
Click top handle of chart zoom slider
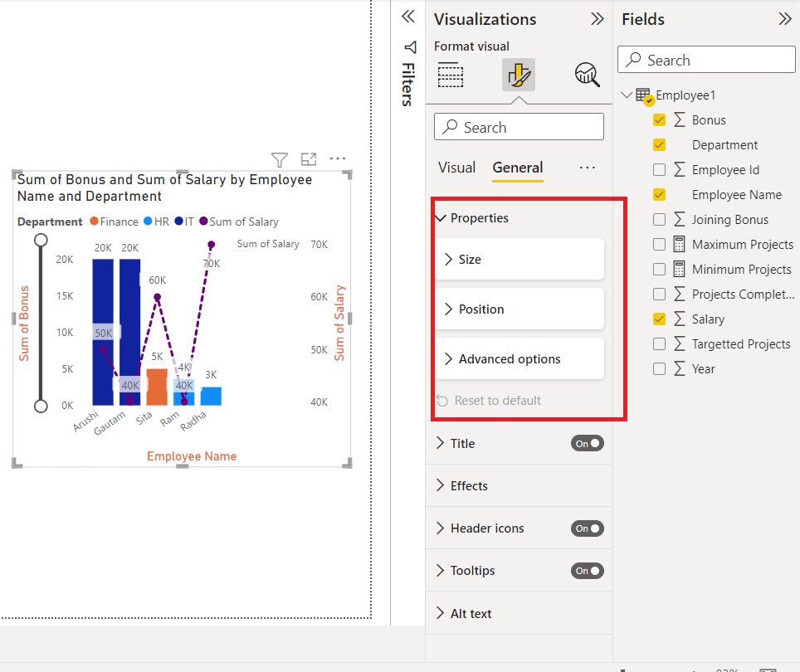[x=41, y=240]
